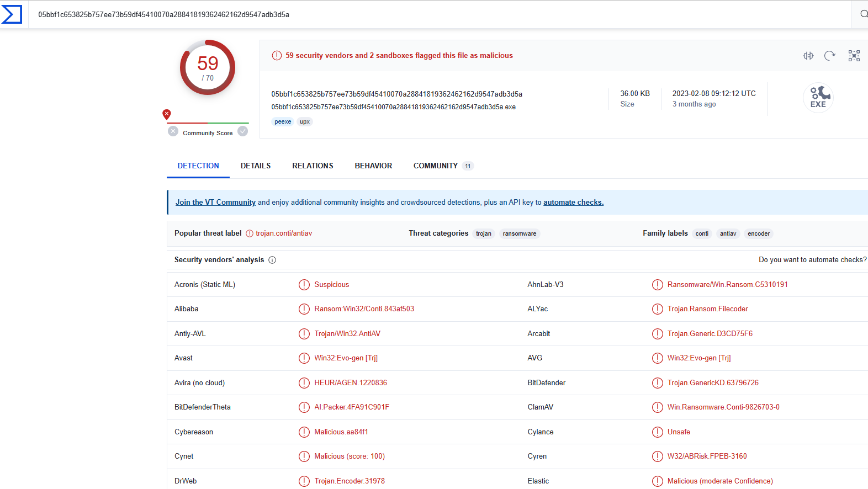Click the antiav family label tag
This screenshot has width=868, height=489.
click(x=728, y=233)
